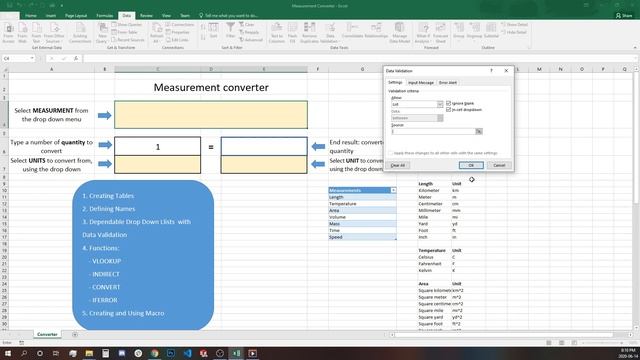This screenshot has height=360, width=640.
Task: Click the Consolidate icon
Action: click(352, 31)
